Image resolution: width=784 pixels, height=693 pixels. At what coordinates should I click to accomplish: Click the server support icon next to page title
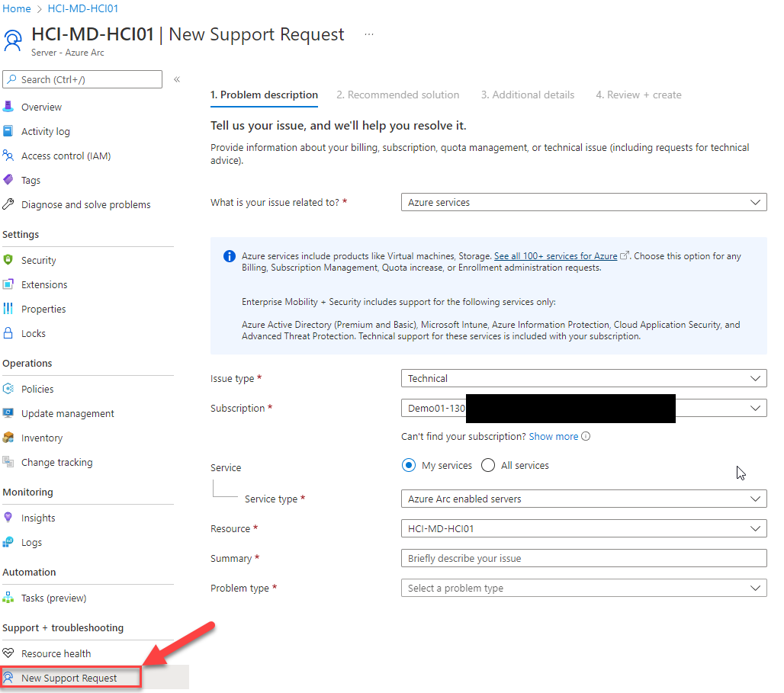[x=13, y=40]
